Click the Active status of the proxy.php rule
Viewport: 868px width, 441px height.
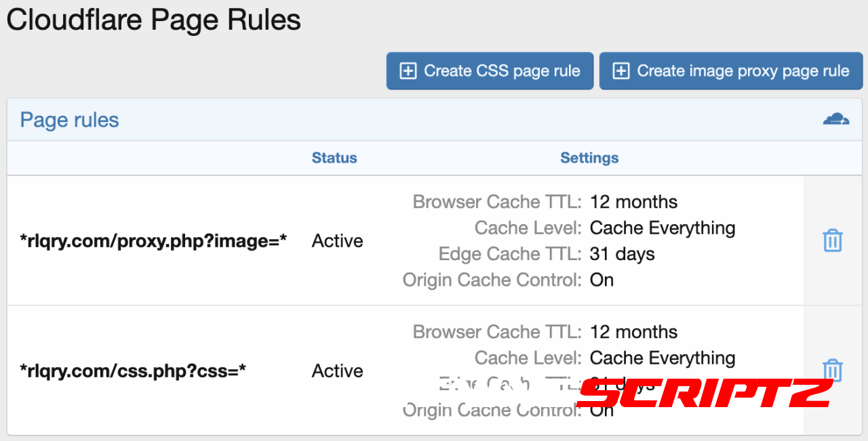point(338,241)
